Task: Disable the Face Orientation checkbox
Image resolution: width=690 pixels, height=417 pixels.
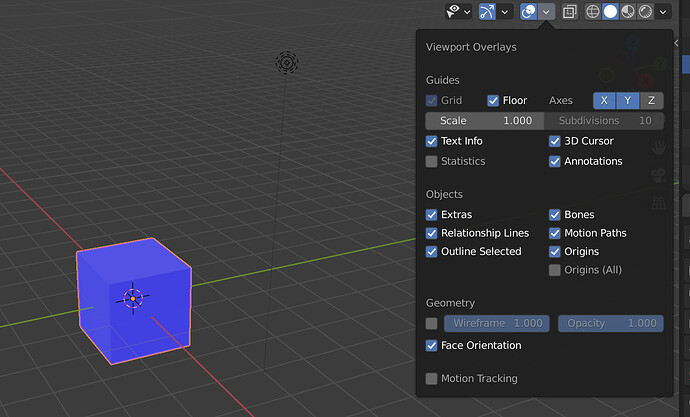Action: pos(431,346)
